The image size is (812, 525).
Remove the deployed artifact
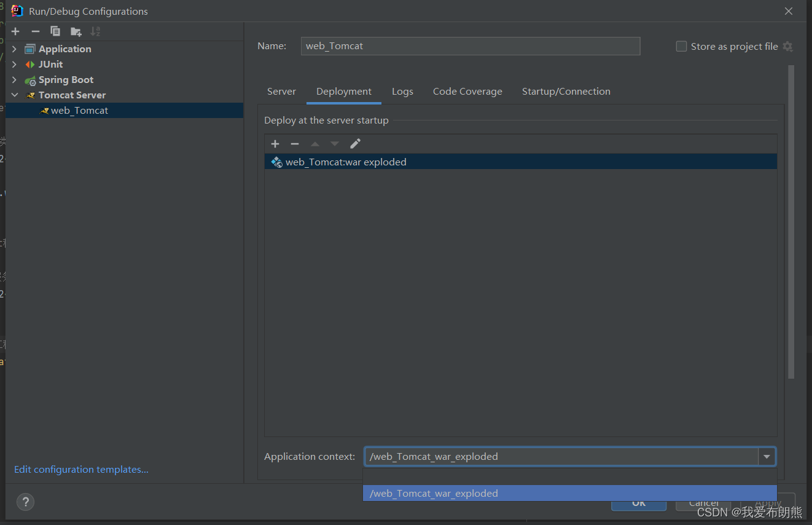point(294,143)
